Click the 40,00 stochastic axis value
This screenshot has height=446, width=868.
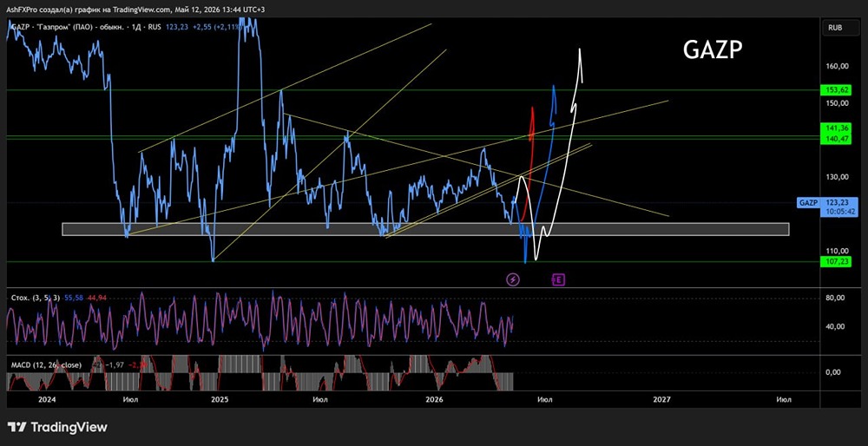(x=835, y=326)
